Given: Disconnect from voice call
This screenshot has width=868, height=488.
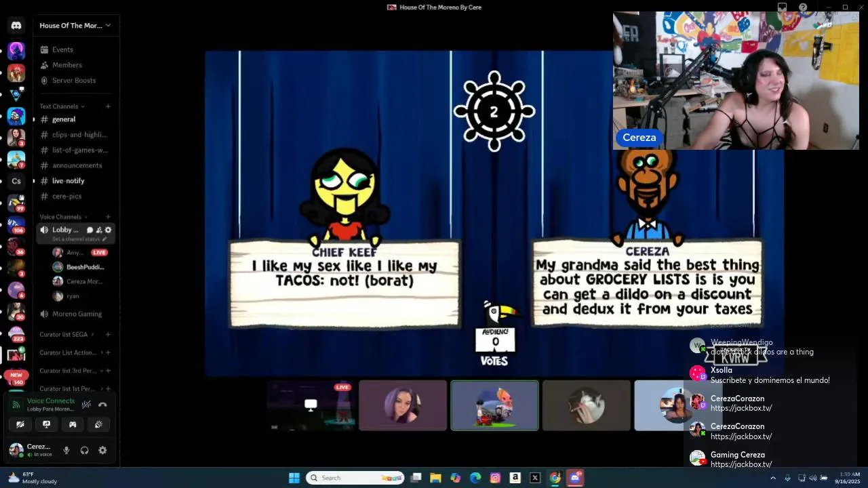Looking at the screenshot, I should click(x=102, y=405).
